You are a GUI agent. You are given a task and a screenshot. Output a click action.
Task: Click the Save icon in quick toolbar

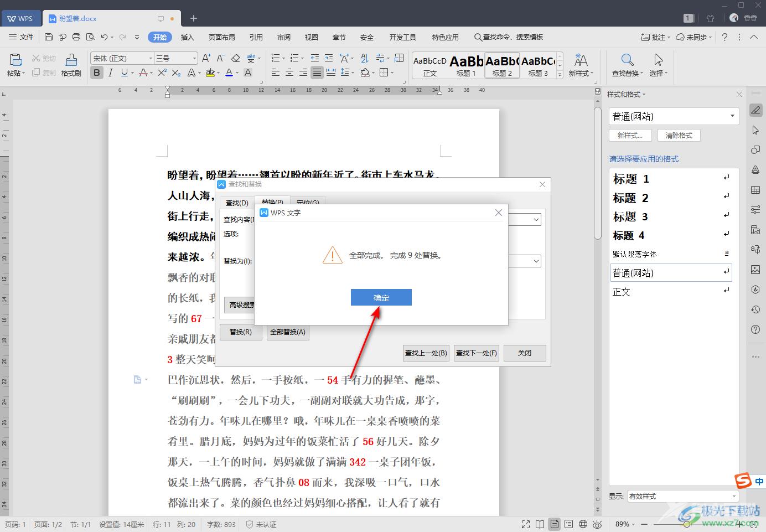pos(49,37)
